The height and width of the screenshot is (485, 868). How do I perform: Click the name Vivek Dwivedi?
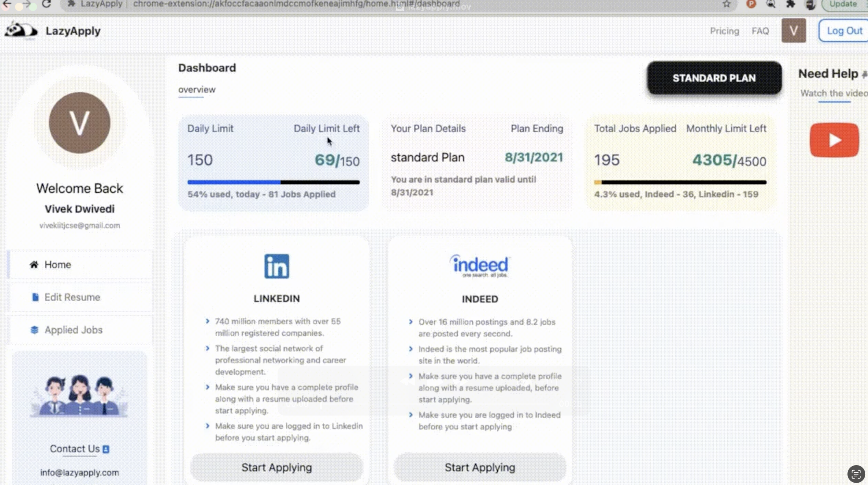point(79,209)
